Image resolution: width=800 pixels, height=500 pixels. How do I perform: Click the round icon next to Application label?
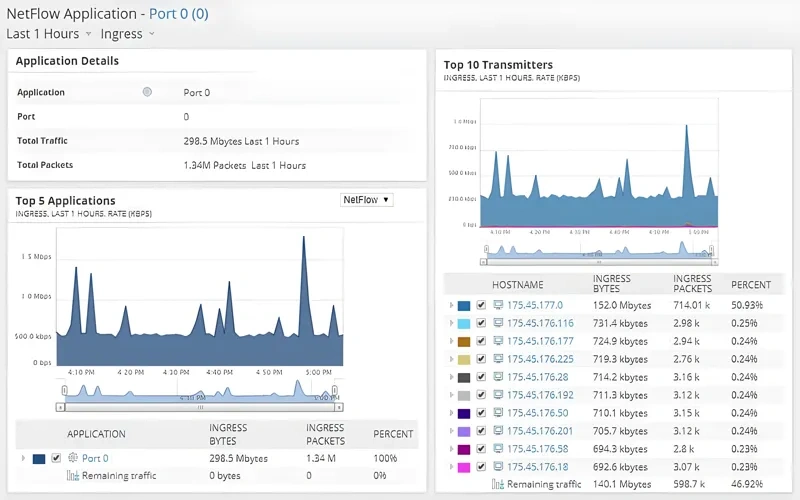[x=147, y=92]
